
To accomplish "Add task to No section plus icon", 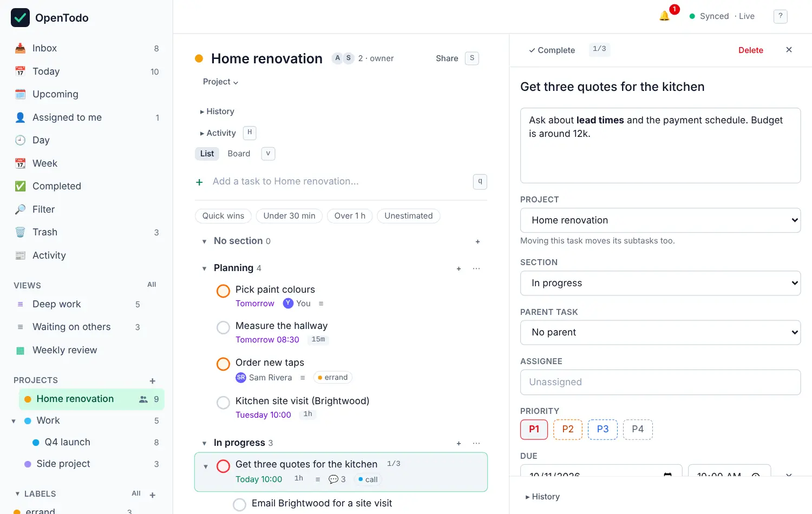I will pyautogui.click(x=477, y=241).
